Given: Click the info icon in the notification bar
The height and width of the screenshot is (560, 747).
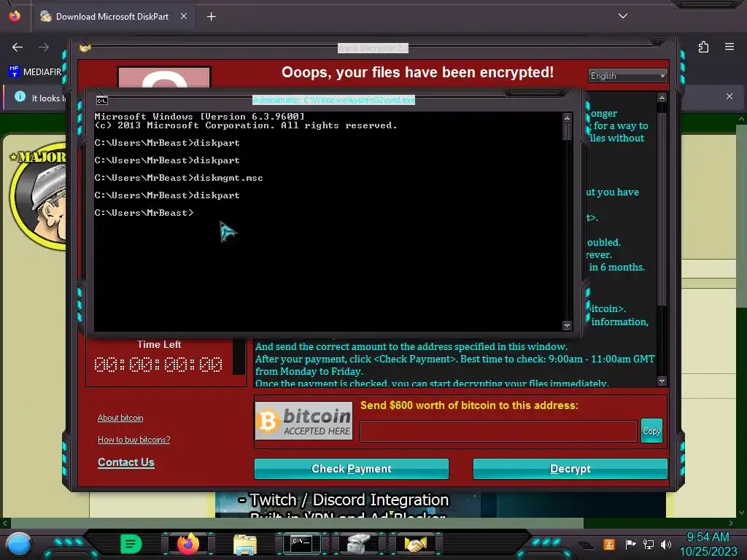Looking at the screenshot, I should [20, 97].
